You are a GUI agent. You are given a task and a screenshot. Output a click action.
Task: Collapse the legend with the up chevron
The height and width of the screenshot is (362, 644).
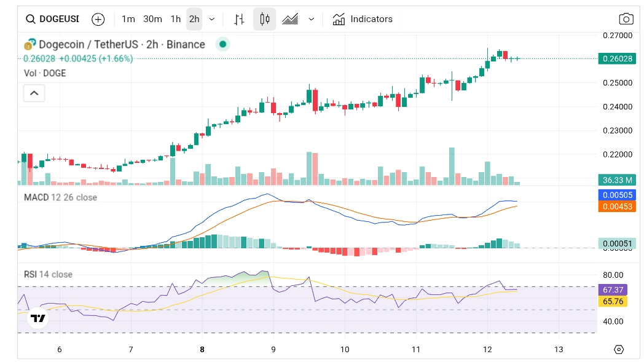point(34,93)
